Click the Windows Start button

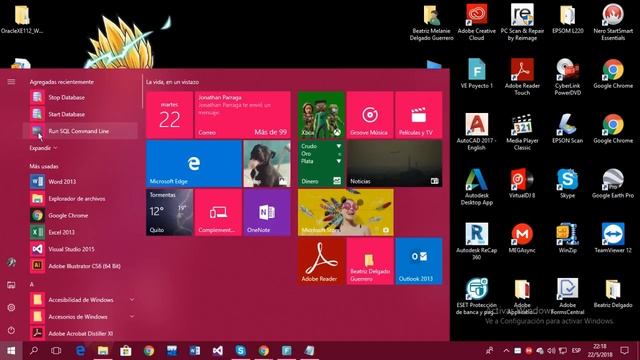[x=11, y=351]
